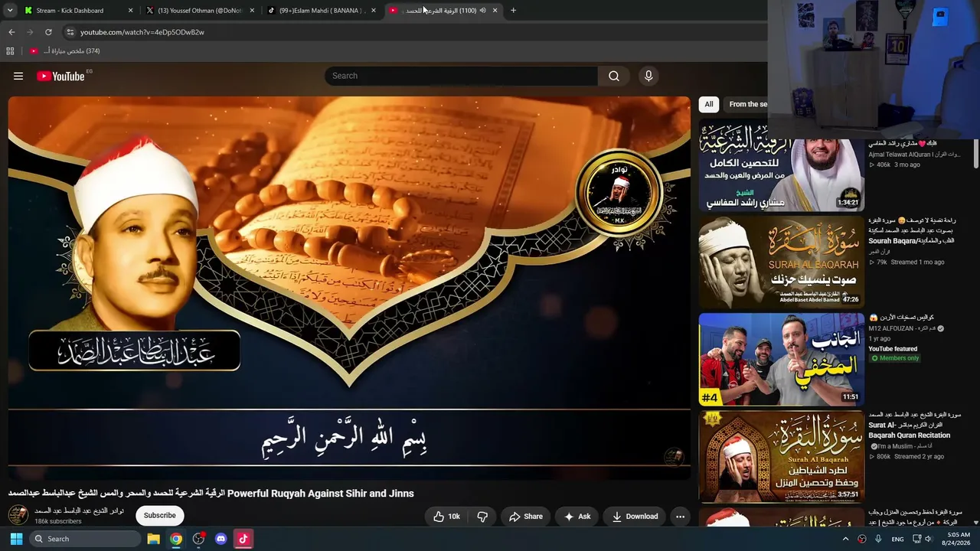Dislike the video with thumbs down
980x551 pixels.
click(x=482, y=517)
